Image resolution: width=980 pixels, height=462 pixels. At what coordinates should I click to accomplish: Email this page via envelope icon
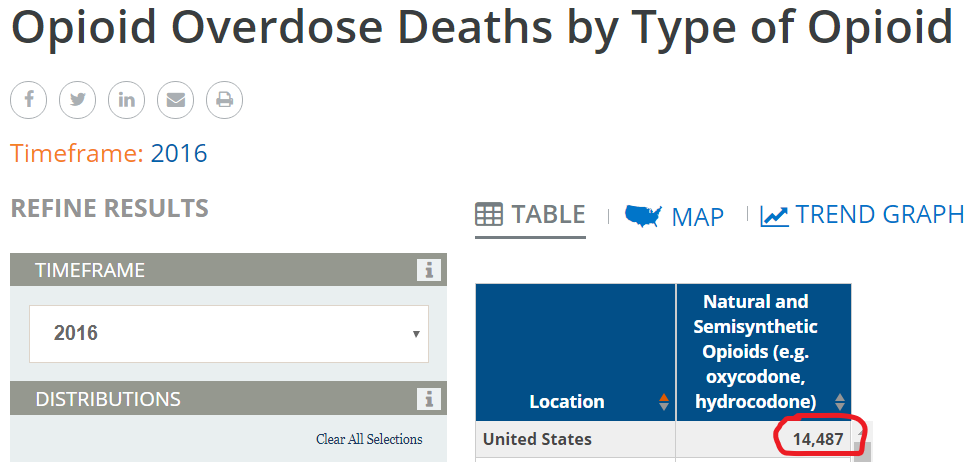tap(176, 100)
